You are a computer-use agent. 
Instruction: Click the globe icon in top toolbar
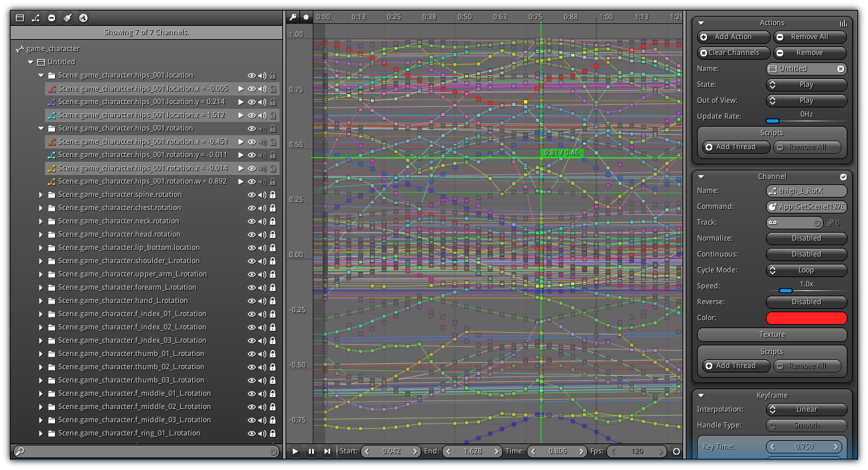83,18
